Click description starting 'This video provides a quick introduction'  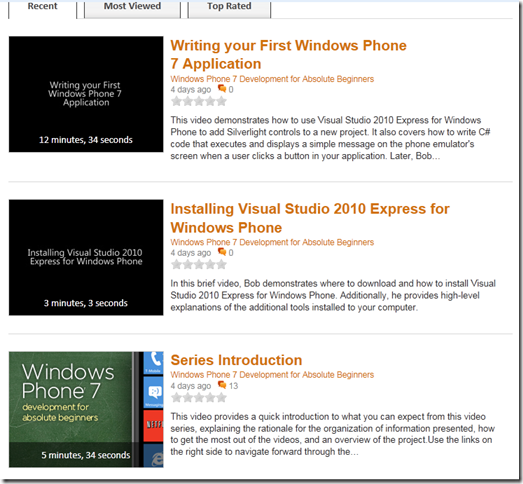coord(333,434)
